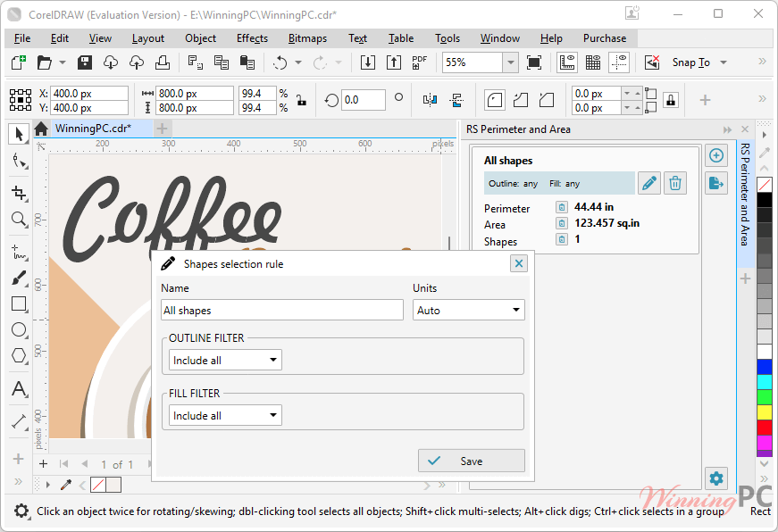Expand the Undo history dropdown arrow

coord(298,62)
